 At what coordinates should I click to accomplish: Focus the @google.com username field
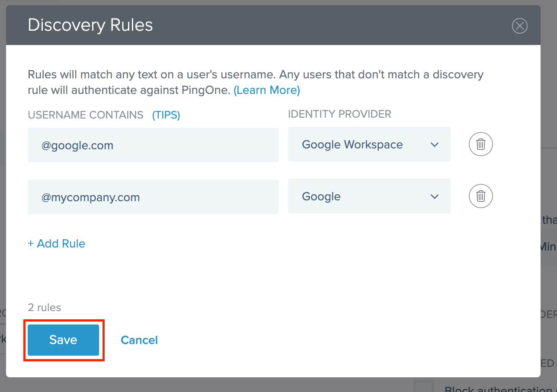pyautogui.click(x=153, y=145)
